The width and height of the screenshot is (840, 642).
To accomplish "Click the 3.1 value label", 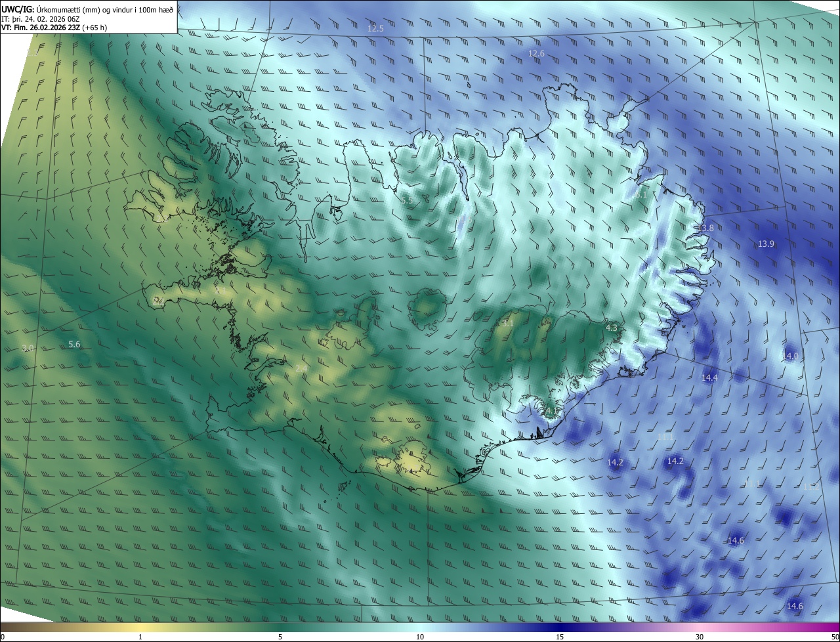I will click(x=508, y=323).
